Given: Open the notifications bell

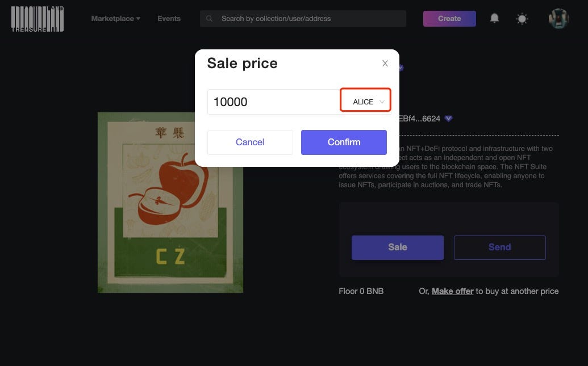Looking at the screenshot, I should (x=494, y=18).
